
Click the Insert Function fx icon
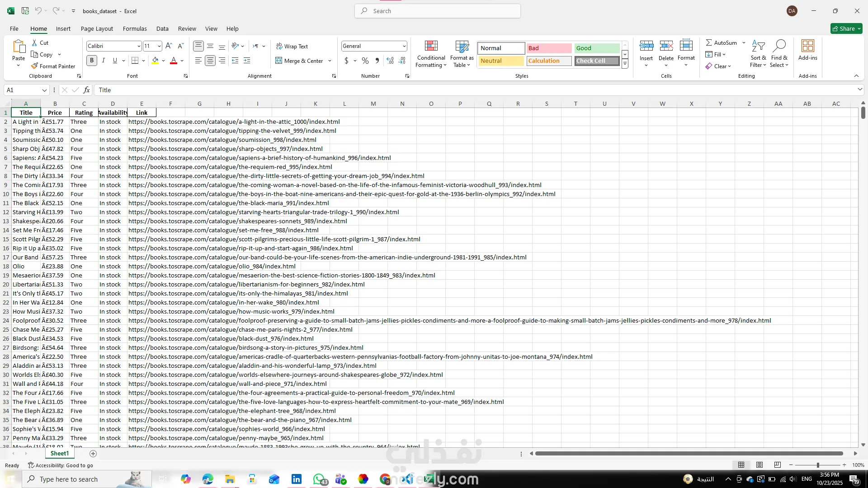click(x=86, y=90)
